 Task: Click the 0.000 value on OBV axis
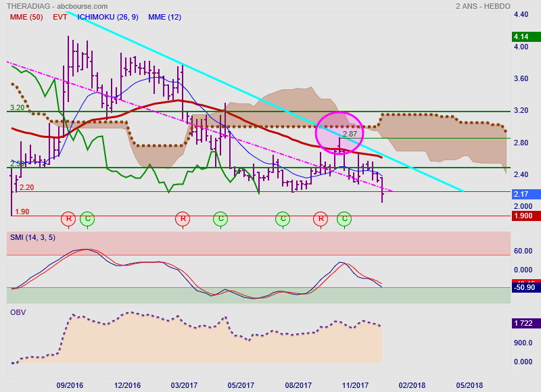[x=523, y=362]
